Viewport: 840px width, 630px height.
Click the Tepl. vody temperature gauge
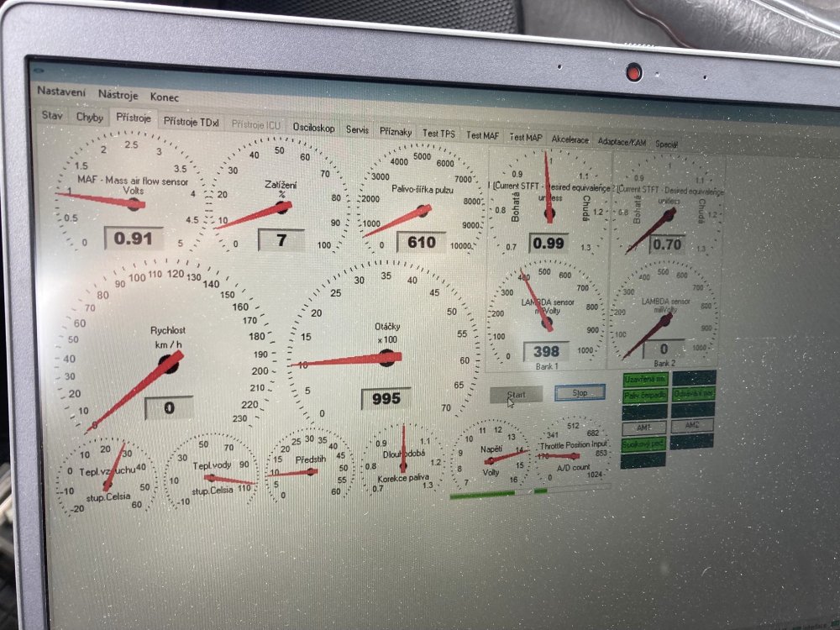210,475
